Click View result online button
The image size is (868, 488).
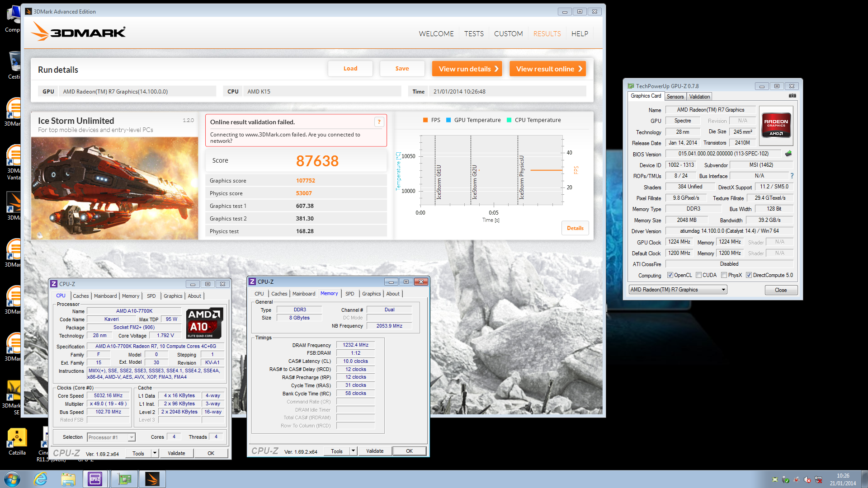click(547, 69)
